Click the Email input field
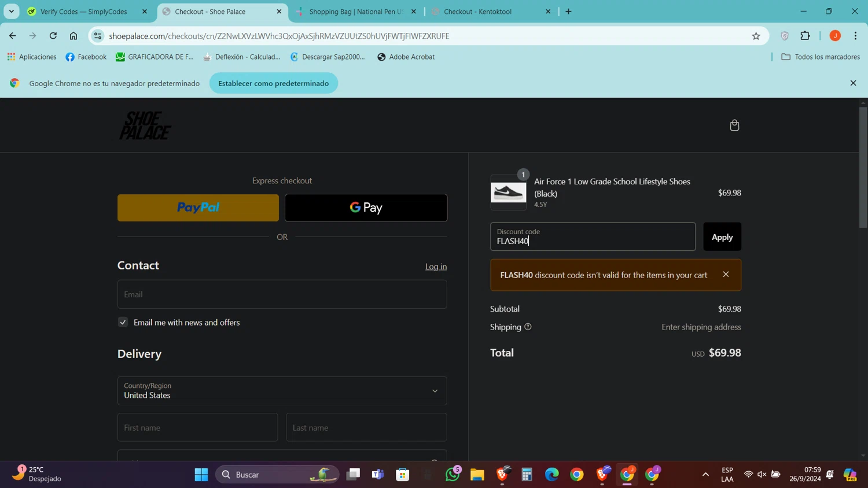The image size is (868, 488). coord(282,294)
